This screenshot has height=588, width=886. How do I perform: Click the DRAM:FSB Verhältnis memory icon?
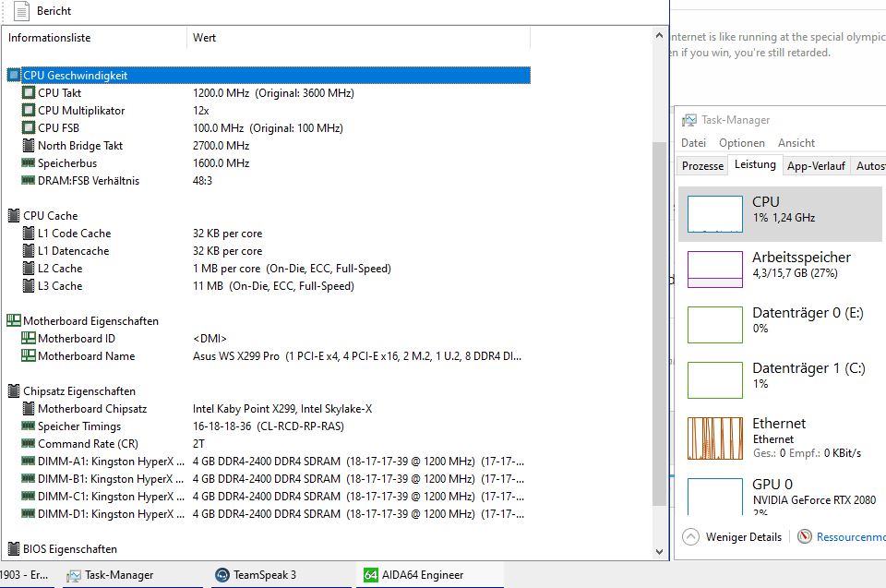tap(29, 180)
